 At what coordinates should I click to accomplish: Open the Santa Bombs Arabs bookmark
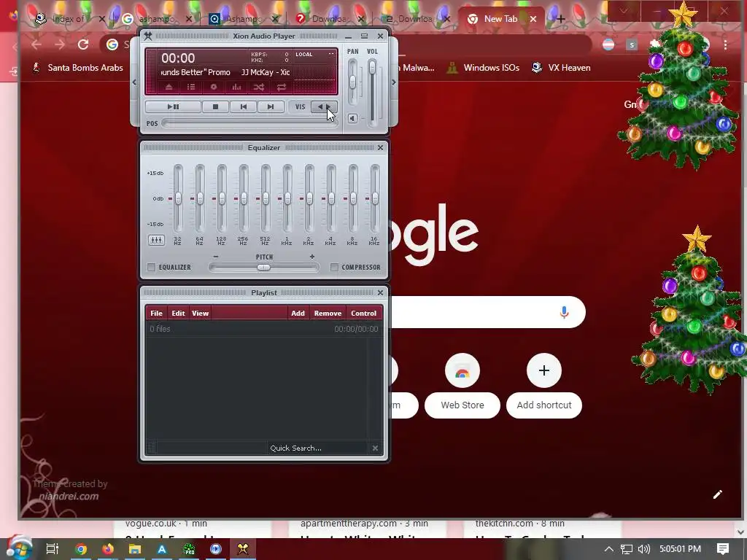77,68
